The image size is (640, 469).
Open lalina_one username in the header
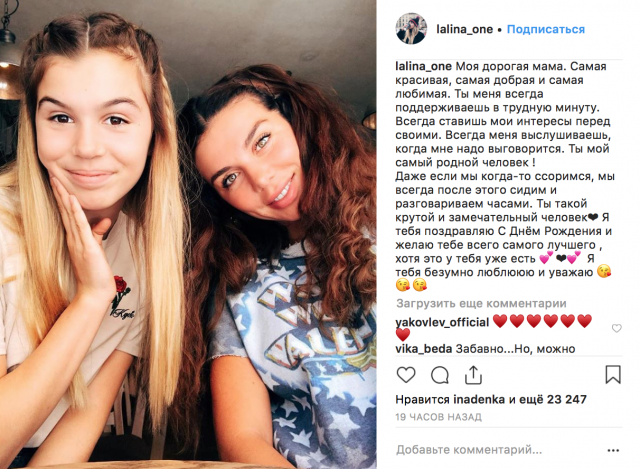464,29
